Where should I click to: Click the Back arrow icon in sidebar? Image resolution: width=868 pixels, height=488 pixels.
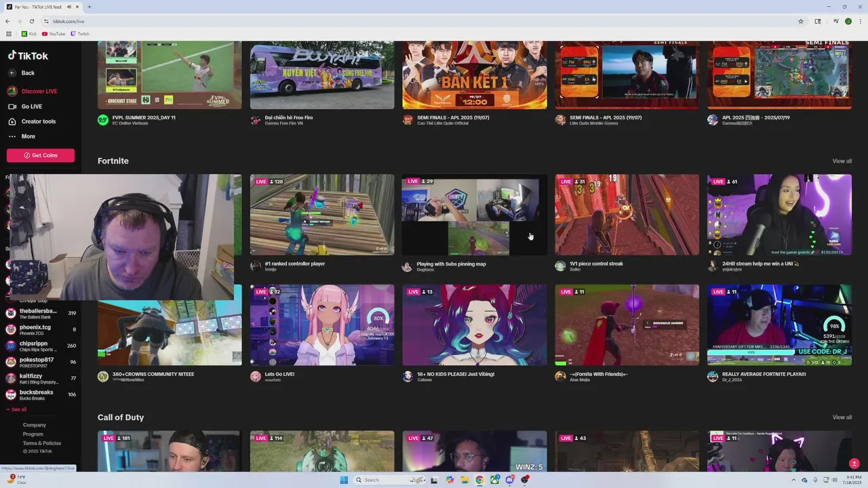(x=12, y=73)
